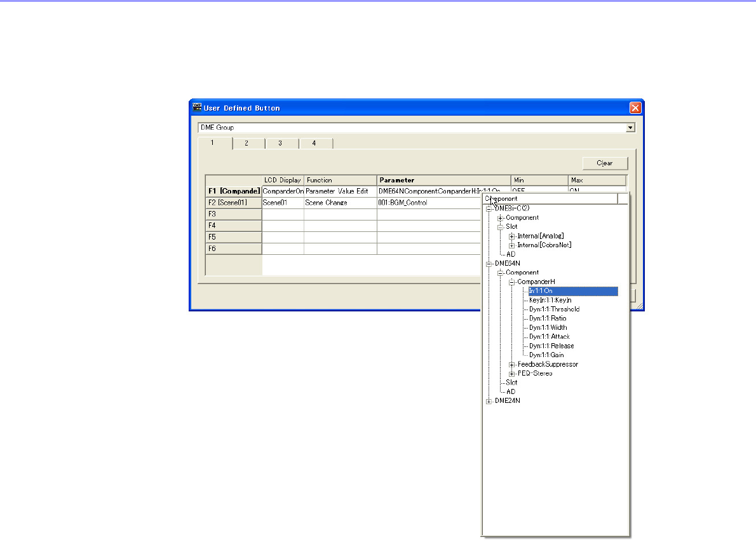
Task: Click the Function column header
Action: [341, 180]
